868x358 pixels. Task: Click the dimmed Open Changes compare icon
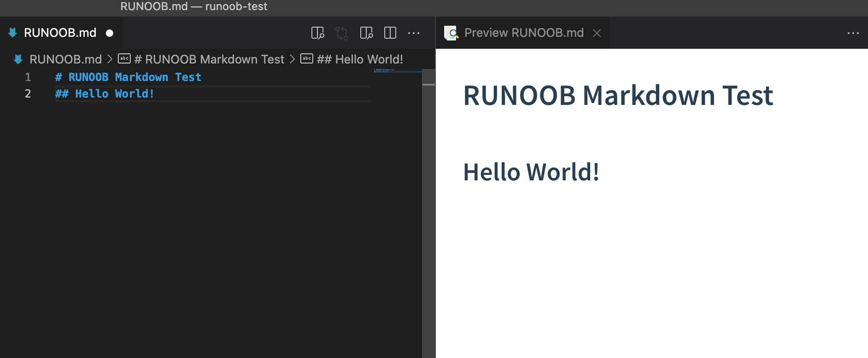click(x=342, y=33)
